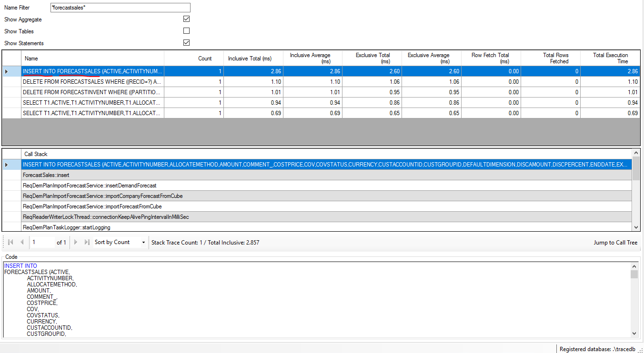
Task: Select connectionKeepAlivePingIntervalInMilliSec row
Action: tap(327, 217)
